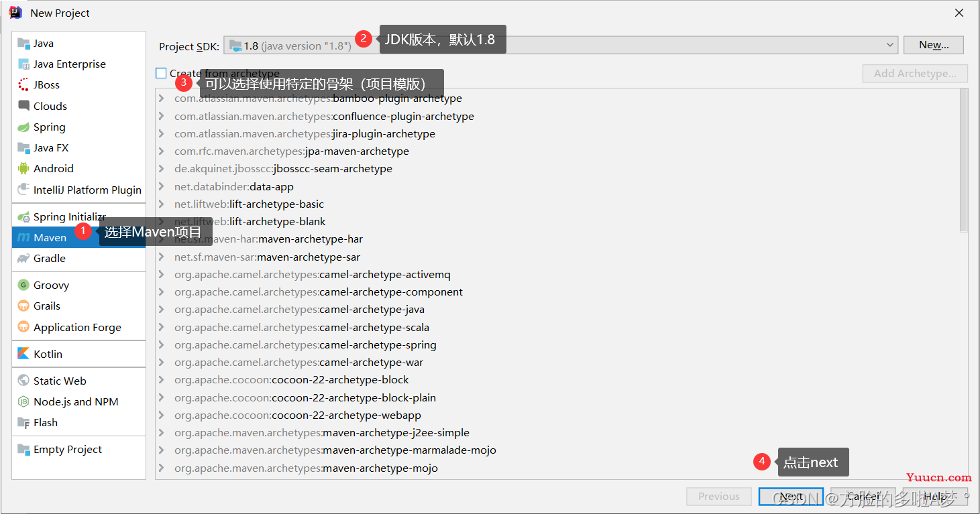Select maven-archetype-marmalade-mojo entry
The image size is (980, 514).
click(335, 450)
